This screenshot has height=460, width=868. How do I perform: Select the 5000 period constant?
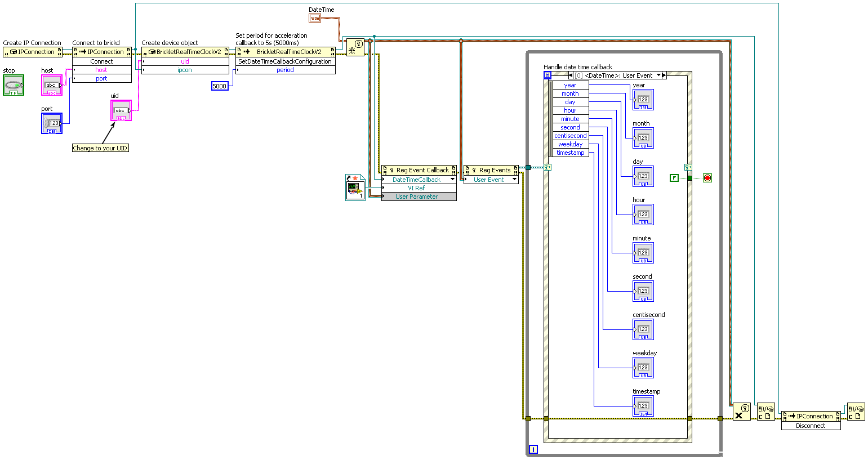pyautogui.click(x=220, y=86)
